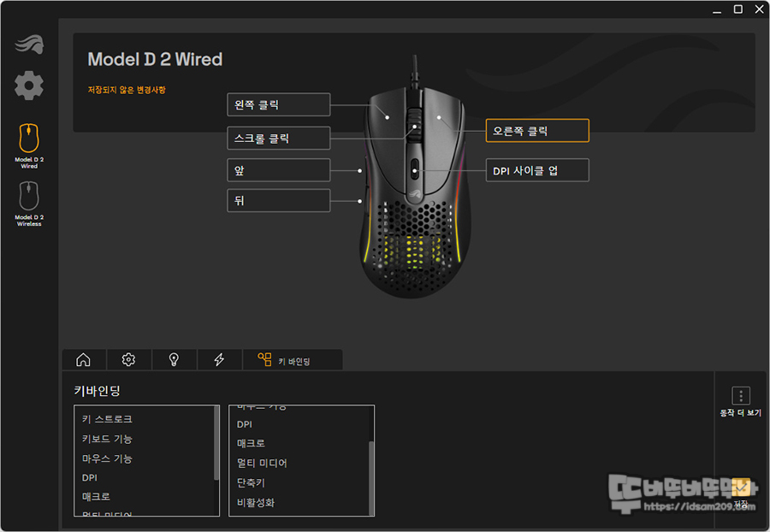
Task: Click the right list scrollbar thumb
Action: click(371, 478)
